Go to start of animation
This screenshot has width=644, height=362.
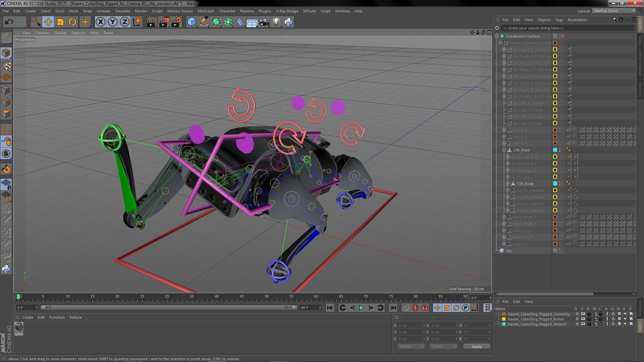pos(330,308)
